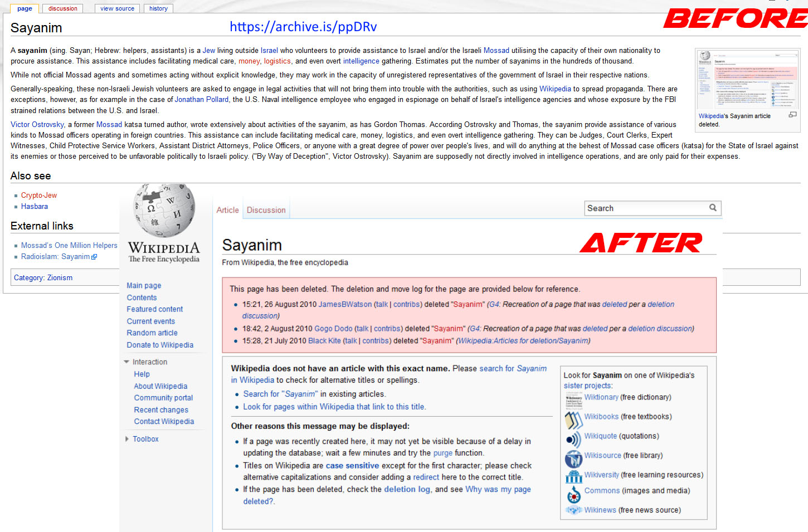Click the Commons sister project icon

[573, 494]
